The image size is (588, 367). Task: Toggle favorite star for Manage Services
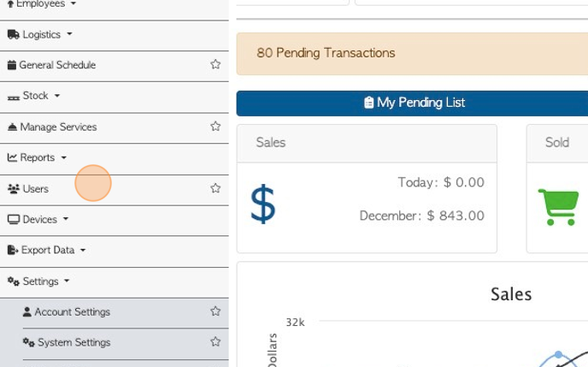(215, 126)
